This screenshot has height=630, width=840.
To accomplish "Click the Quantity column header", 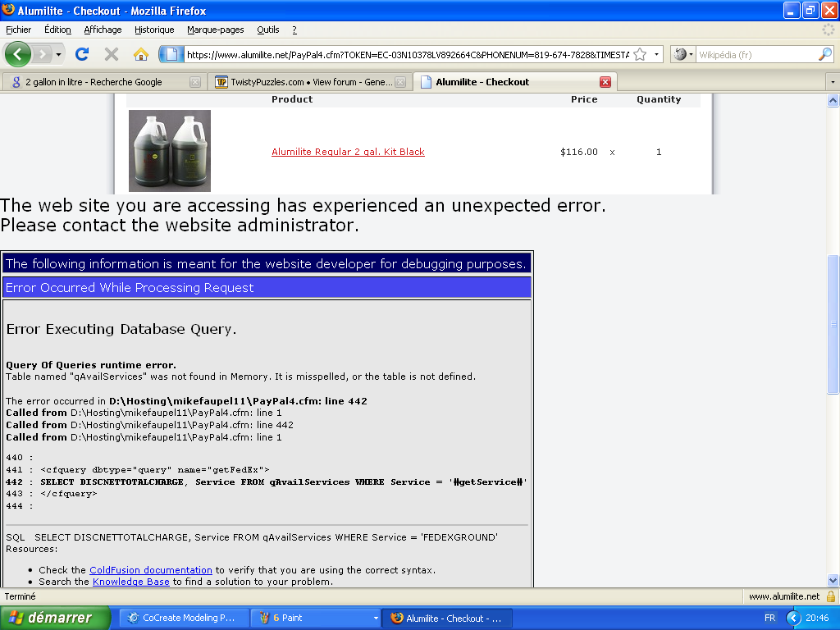I will 659,99.
